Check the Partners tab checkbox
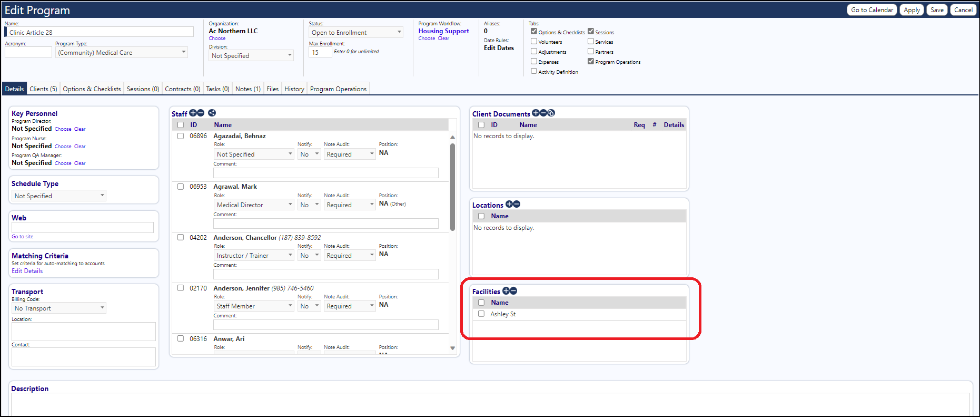 (x=591, y=51)
